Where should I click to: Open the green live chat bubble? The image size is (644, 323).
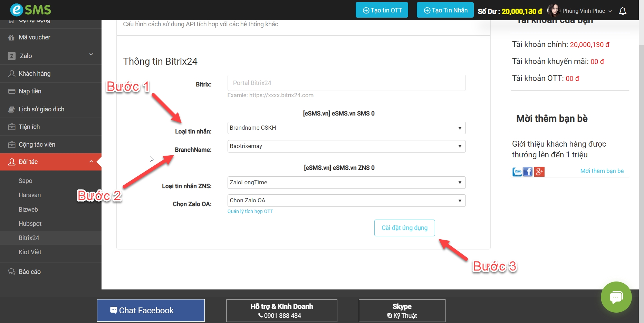point(616,297)
